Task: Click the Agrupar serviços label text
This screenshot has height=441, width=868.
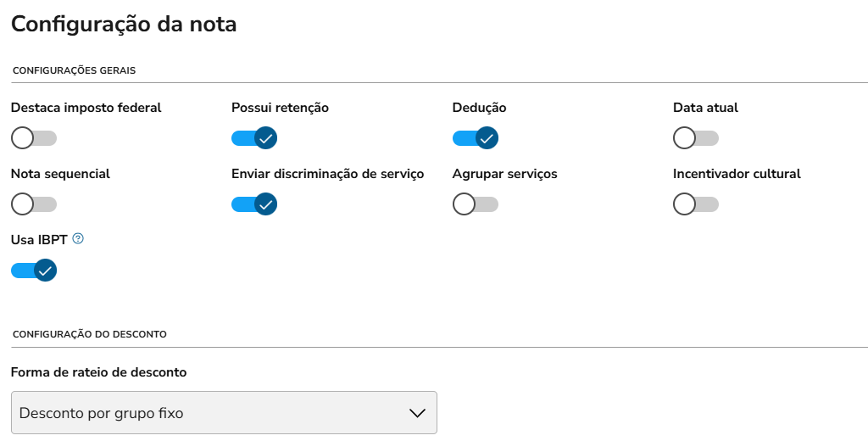Action: point(504,174)
